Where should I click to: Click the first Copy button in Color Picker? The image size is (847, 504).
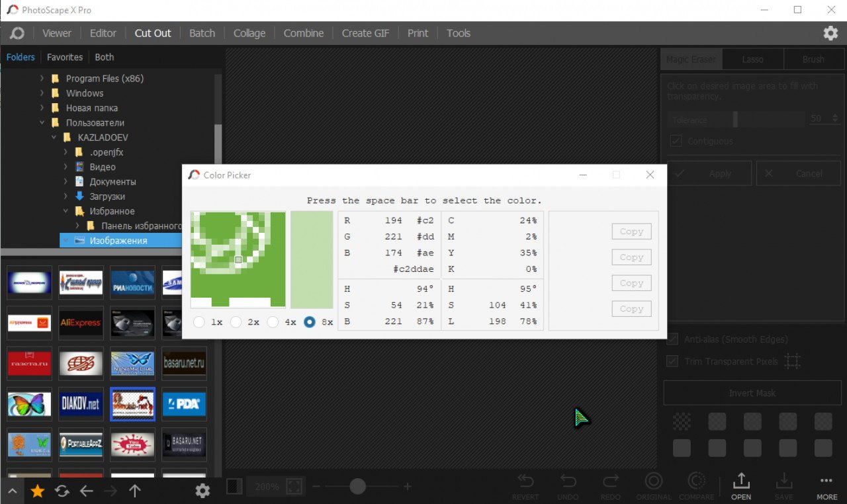[x=631, y=231]
